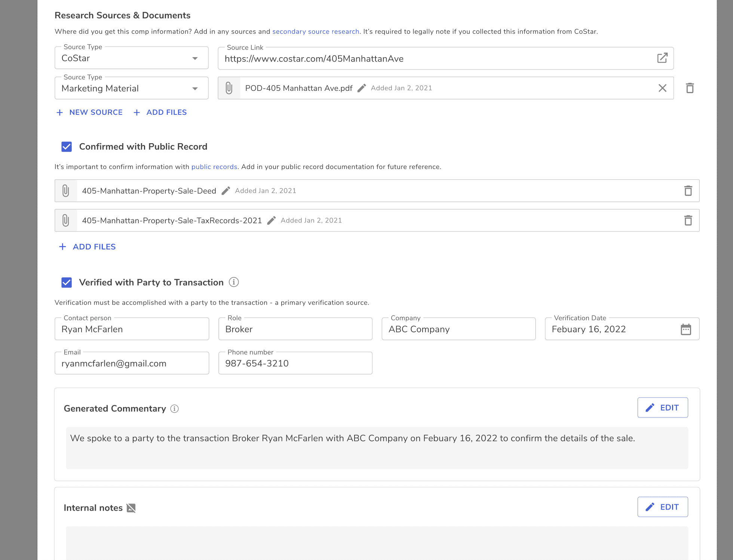Screen dimensions: 733x560
Task: Click the Email input field
Action: tap(132, 363)
